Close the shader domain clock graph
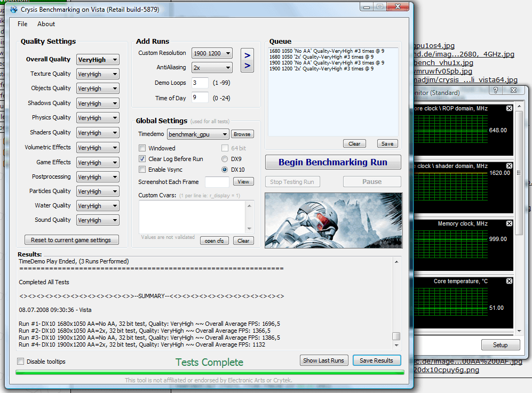This screenshot has height=393, width=532. click(509, 166)
